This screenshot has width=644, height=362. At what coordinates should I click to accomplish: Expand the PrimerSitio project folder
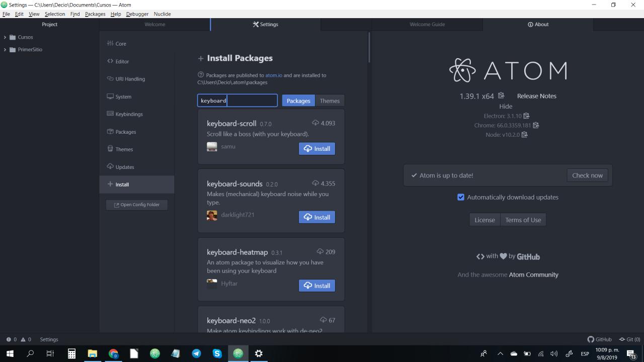(4, 49)
